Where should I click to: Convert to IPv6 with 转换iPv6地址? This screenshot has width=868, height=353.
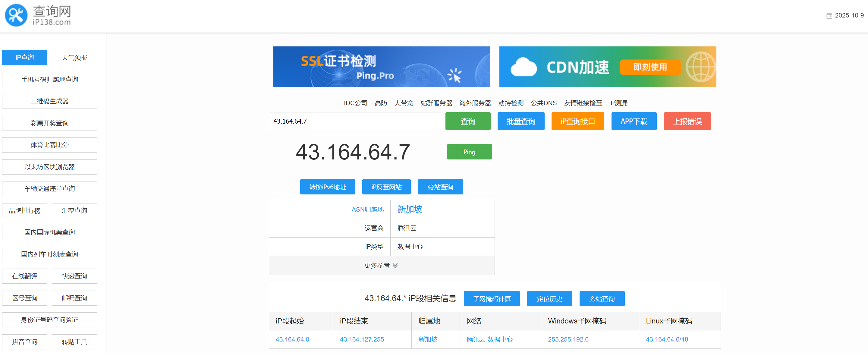coord(327,187)
